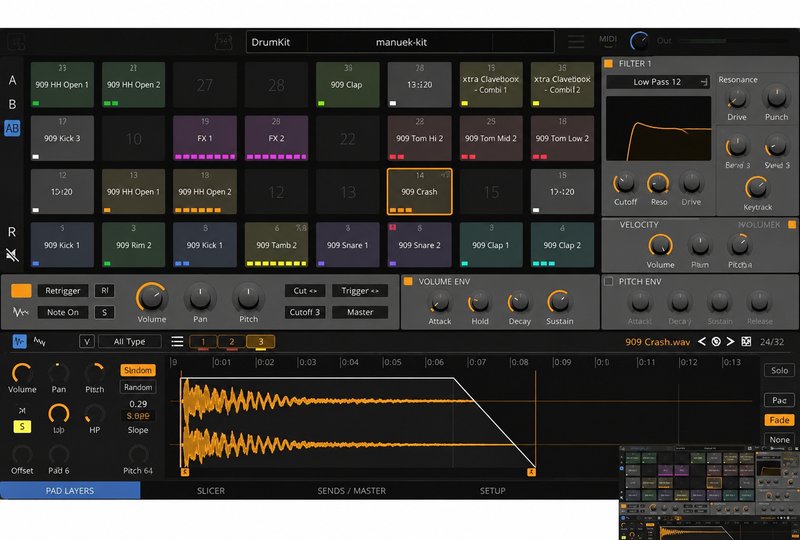Open the All Type dropdown

pos(130,341)
